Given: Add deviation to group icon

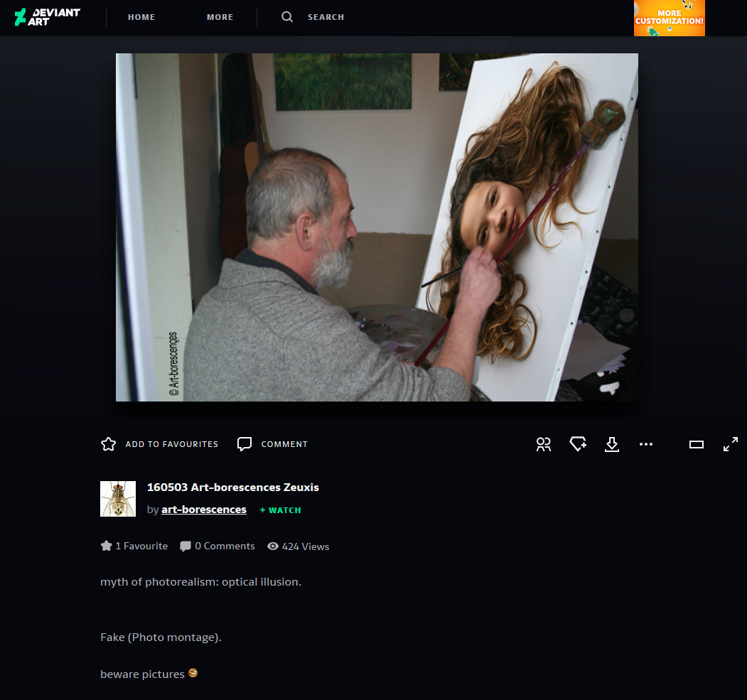Looking at the screenshot, I should tap(544, 444).
